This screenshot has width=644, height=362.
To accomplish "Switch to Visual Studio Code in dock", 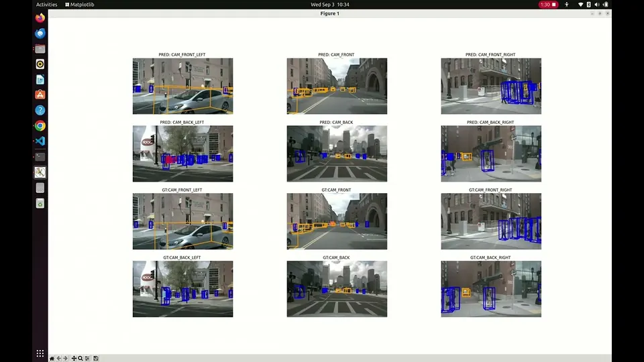I will coord(40,141).
